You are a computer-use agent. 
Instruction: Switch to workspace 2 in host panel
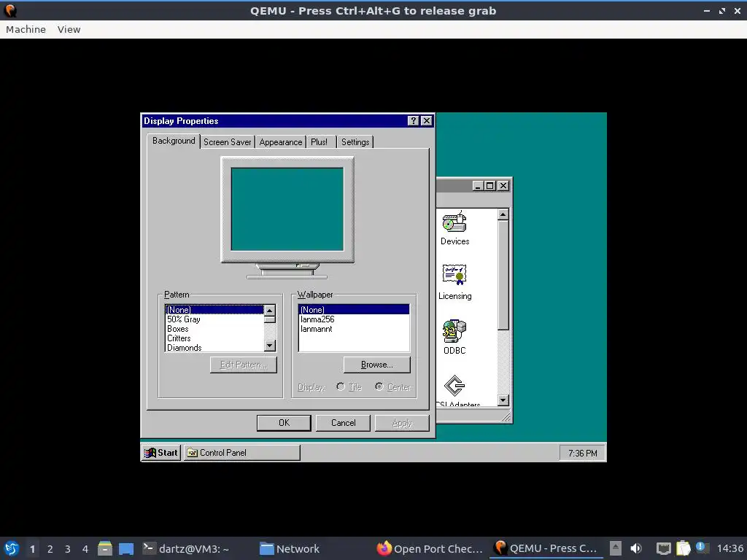tap(50, 548)
